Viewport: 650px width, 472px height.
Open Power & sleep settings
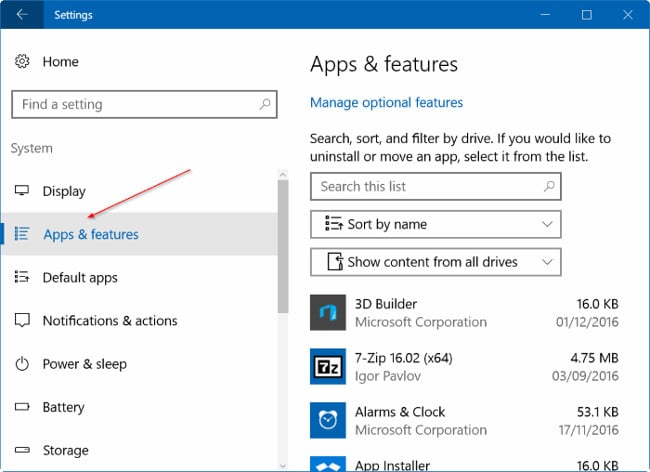tap(85, 364)
